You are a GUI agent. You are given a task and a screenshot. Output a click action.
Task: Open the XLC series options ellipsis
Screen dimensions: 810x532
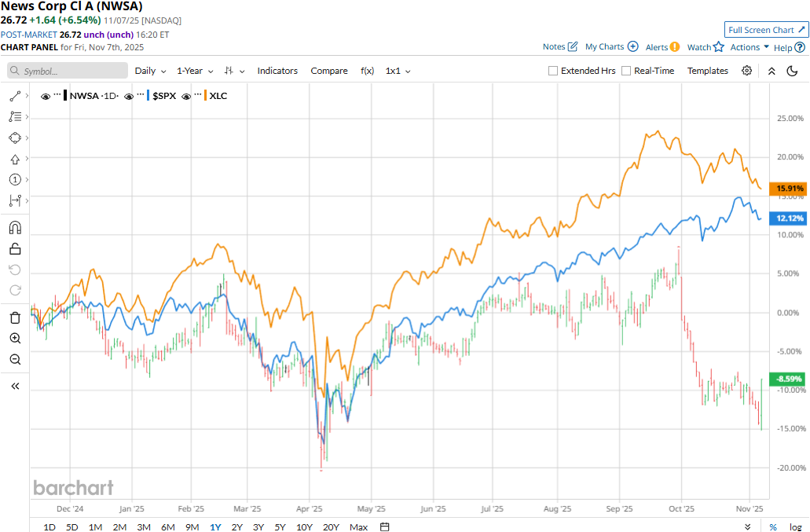click(x=197, y=94)
